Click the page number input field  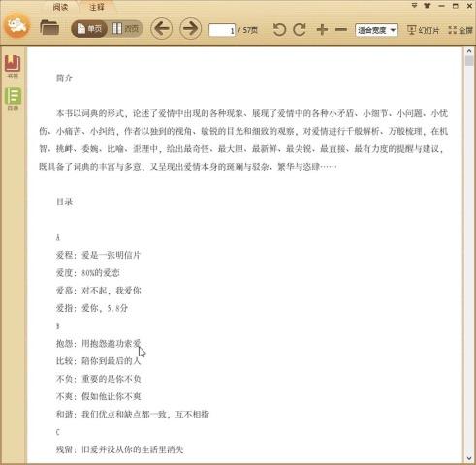tap(222, 30)
